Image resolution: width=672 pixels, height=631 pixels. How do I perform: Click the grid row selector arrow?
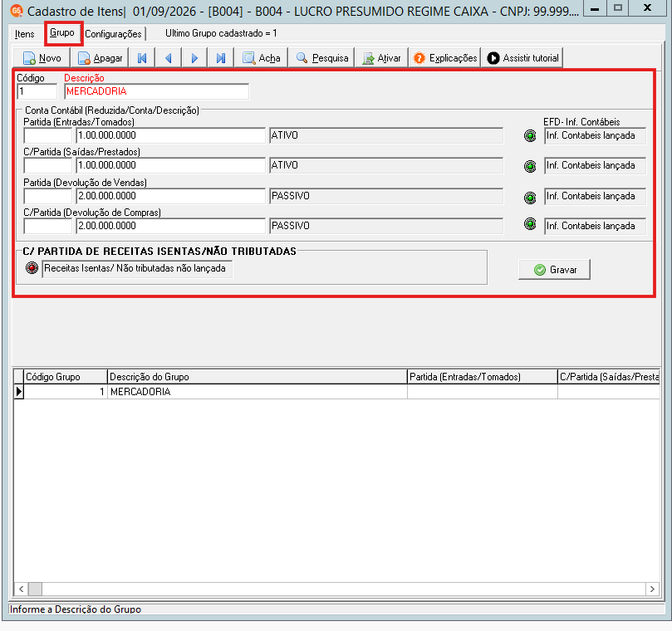tap(19, 392)
